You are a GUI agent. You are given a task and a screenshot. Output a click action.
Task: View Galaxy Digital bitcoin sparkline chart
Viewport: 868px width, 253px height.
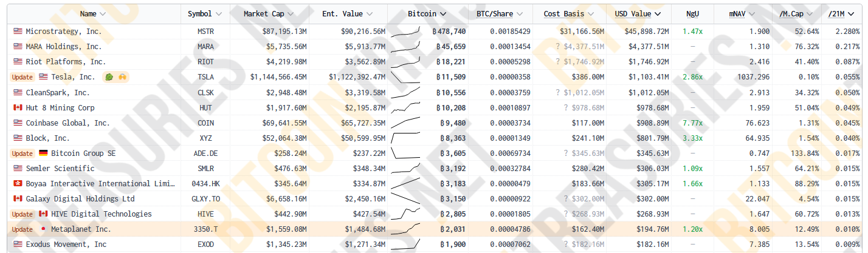click(405, 198)
